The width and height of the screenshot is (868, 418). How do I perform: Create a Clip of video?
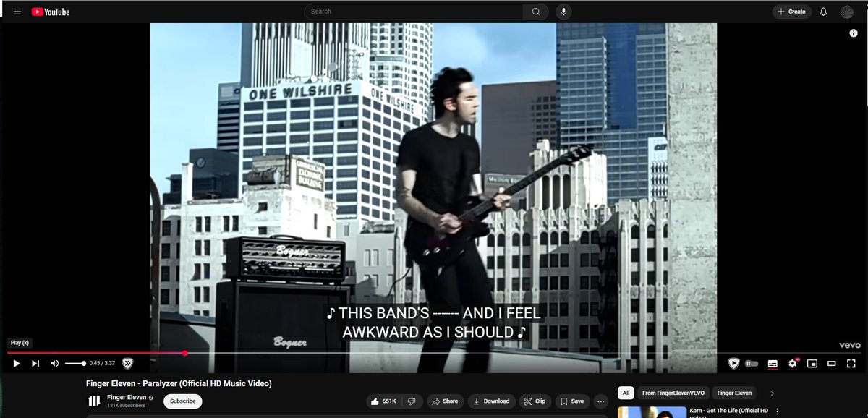pyautogui.click(x=535, y=401)
